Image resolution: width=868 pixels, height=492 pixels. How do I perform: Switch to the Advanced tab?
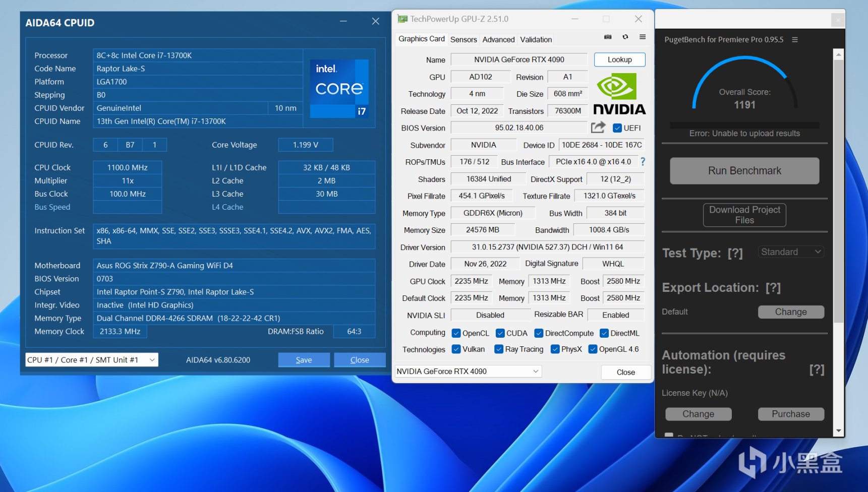point(498,39)
